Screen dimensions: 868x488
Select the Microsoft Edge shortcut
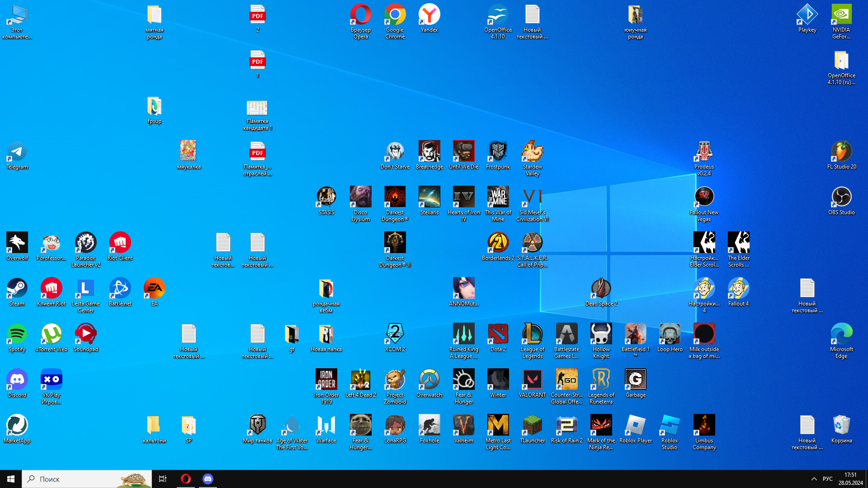coord(841,341)
